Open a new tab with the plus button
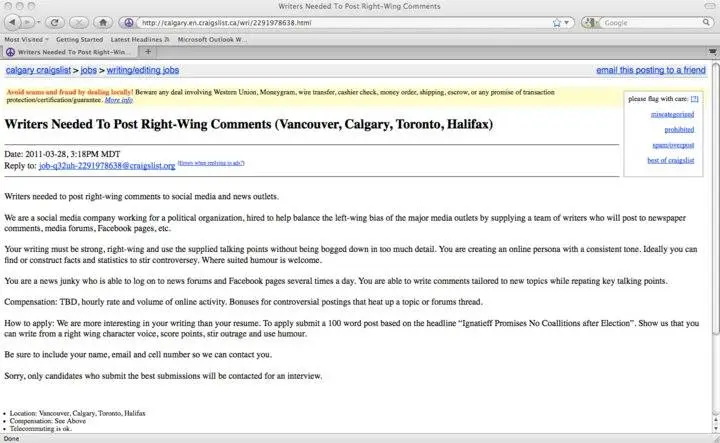 pos(148,51)
